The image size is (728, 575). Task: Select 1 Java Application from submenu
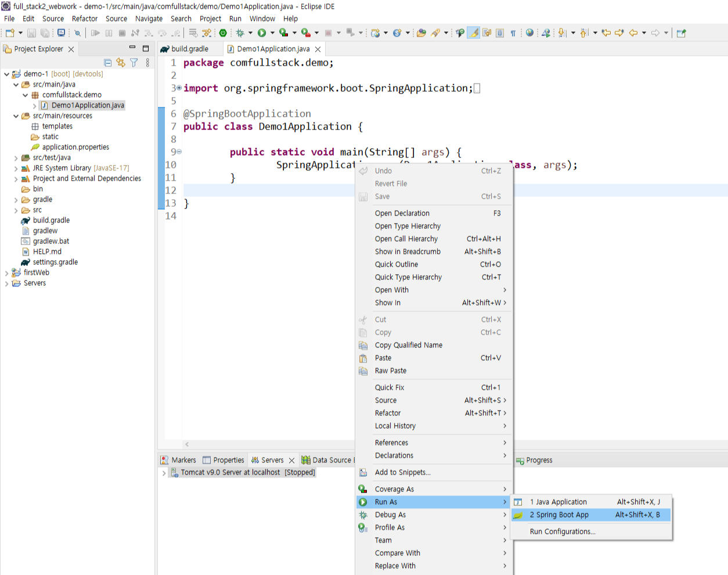coord(591,502)
